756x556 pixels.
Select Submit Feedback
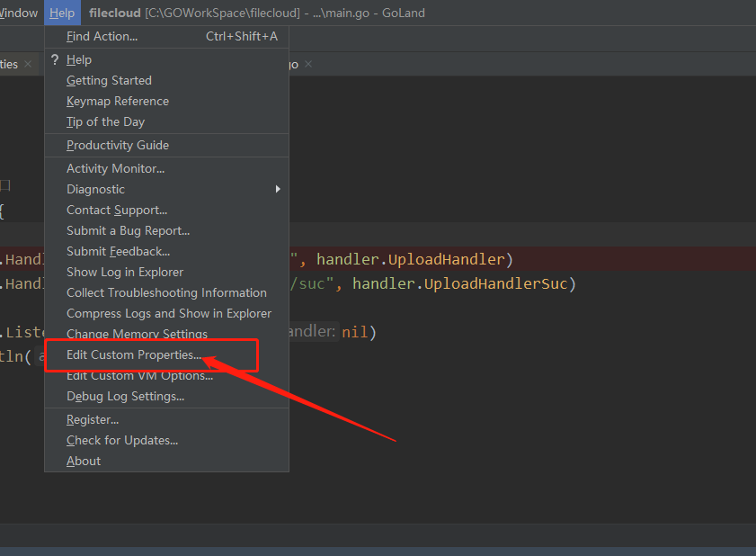[167, 251]
